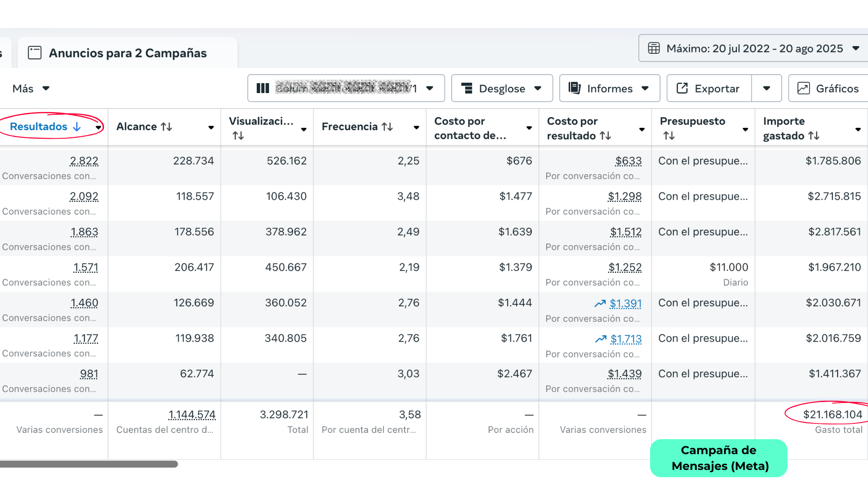Click the Resultados column header
This screenshot has width=868, height=488.
[39, 127]
